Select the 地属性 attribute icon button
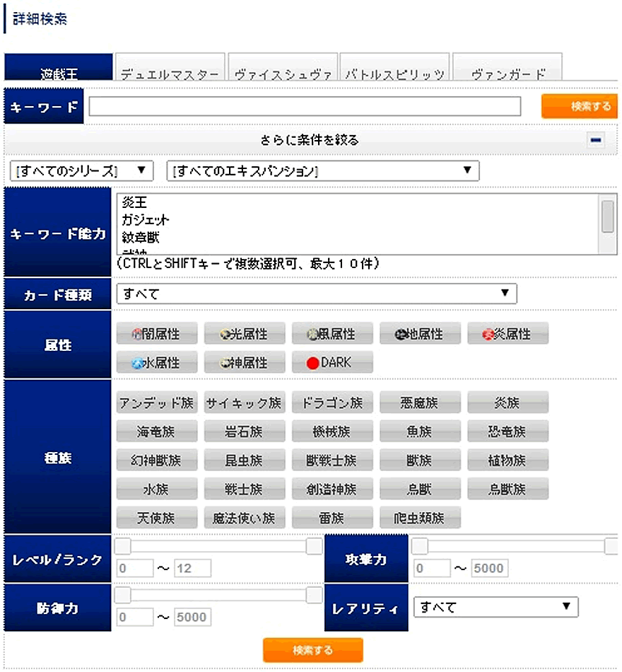The width and height of the screenshot is (622, 672). (420, 334)
